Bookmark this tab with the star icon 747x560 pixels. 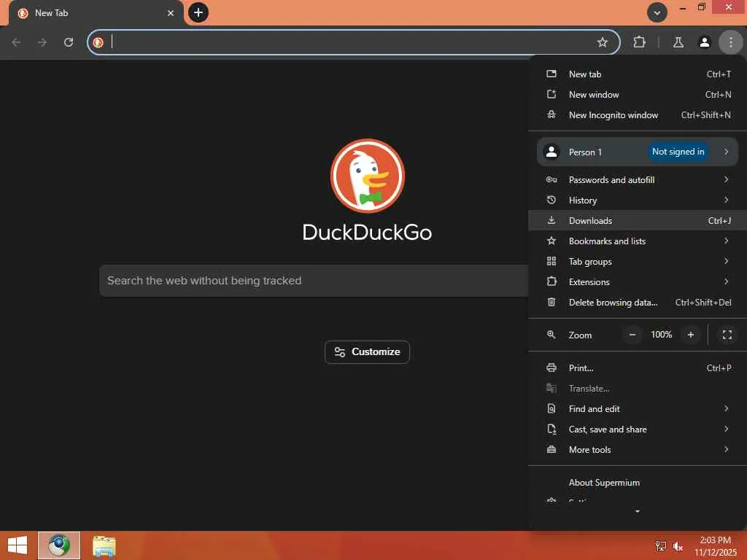[602, 42]
